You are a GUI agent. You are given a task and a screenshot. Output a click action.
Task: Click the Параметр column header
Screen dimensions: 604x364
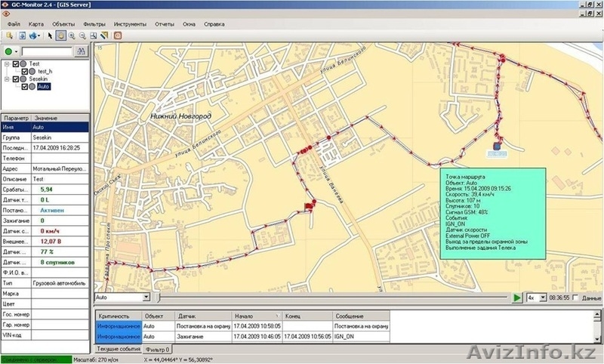16,118
